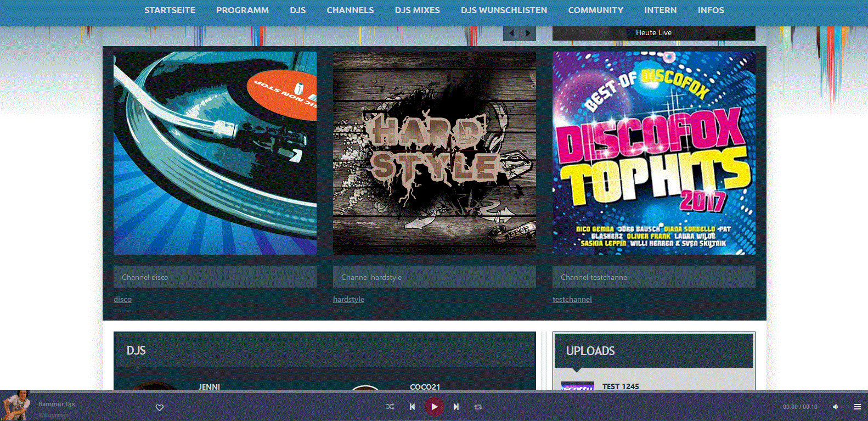
Task: Open the TEST 1245 upload
Action: pyautogui.click(x=621, y=386)
